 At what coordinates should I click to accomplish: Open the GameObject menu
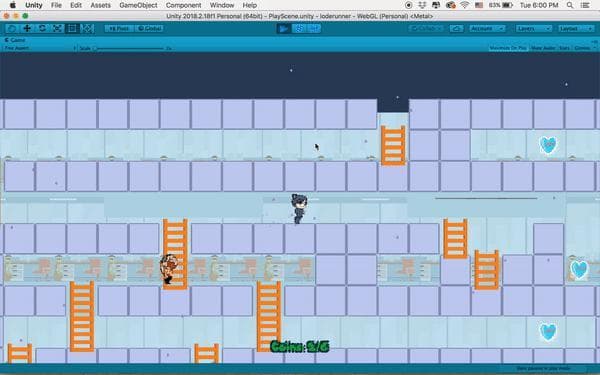138,5
